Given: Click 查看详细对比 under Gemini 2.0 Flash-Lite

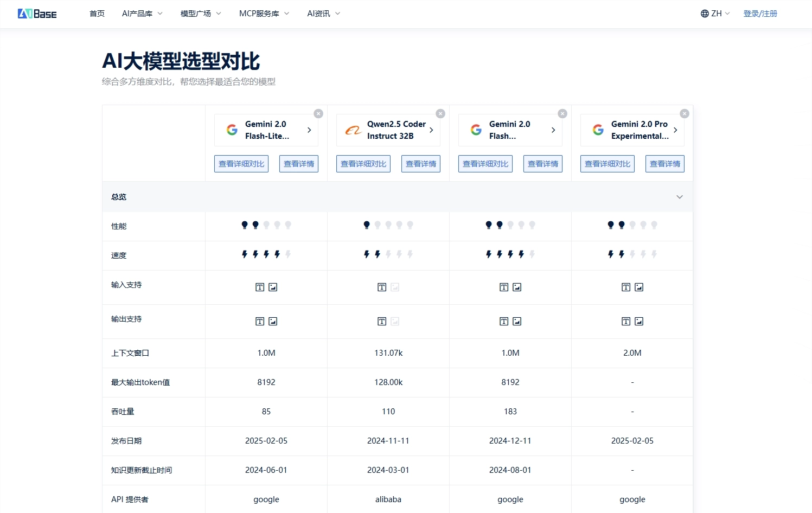Looking at the screenshot, I should point(241,164).
